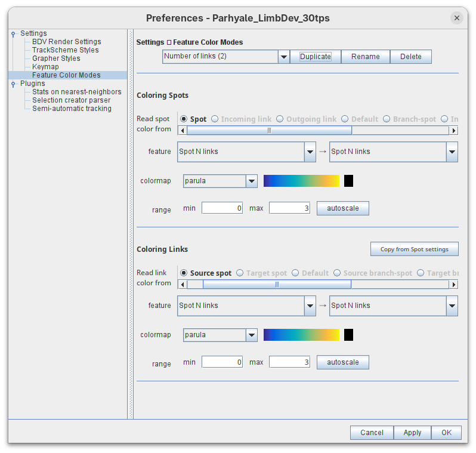Collapse the Plugins tree node handle

(x=13, y=84)
